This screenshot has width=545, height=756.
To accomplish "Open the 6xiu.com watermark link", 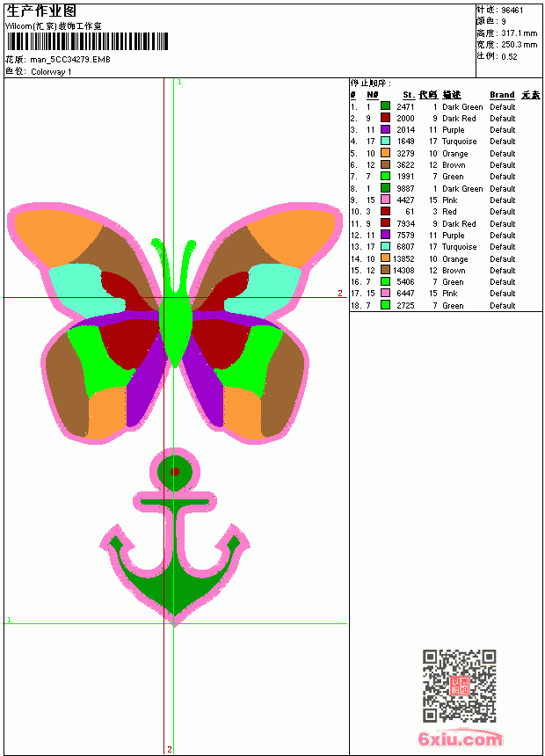I will pyautogui.click(x=460, y=738).
